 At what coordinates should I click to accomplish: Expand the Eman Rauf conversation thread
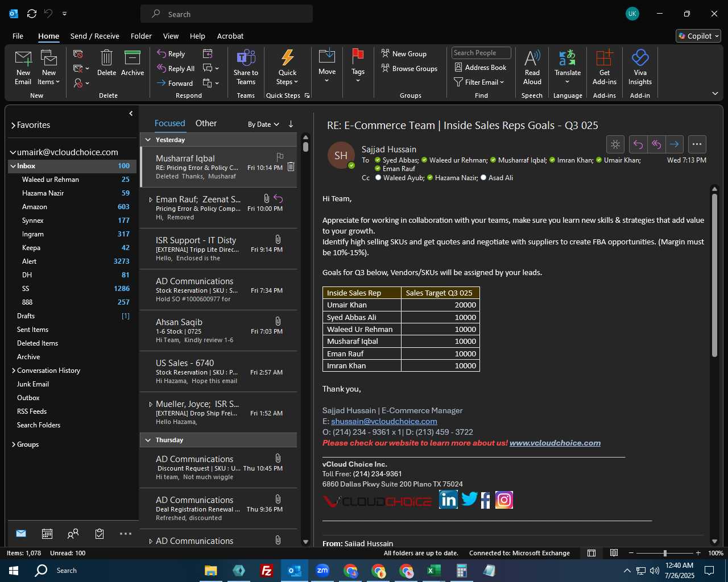click(150, 199)
